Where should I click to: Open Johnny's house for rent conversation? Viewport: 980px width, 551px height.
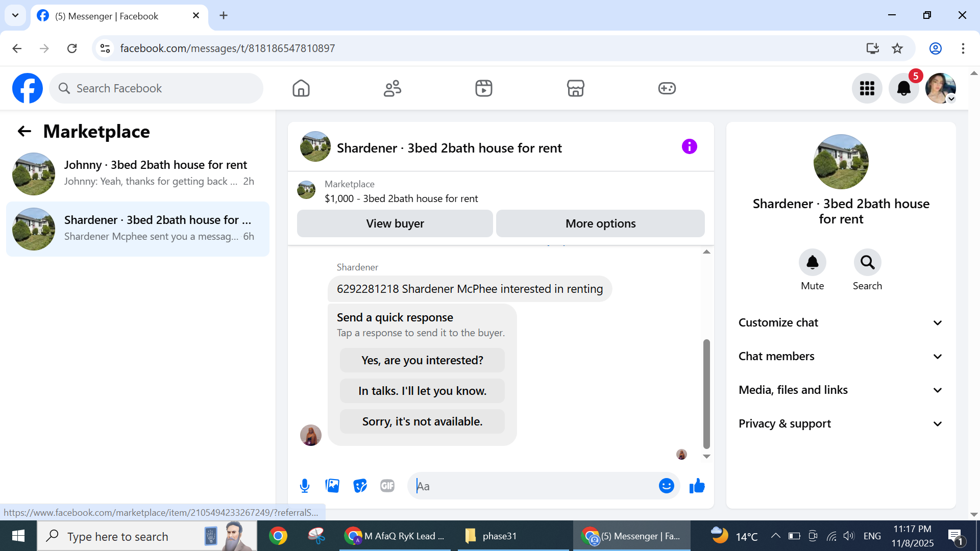[138, 173]
